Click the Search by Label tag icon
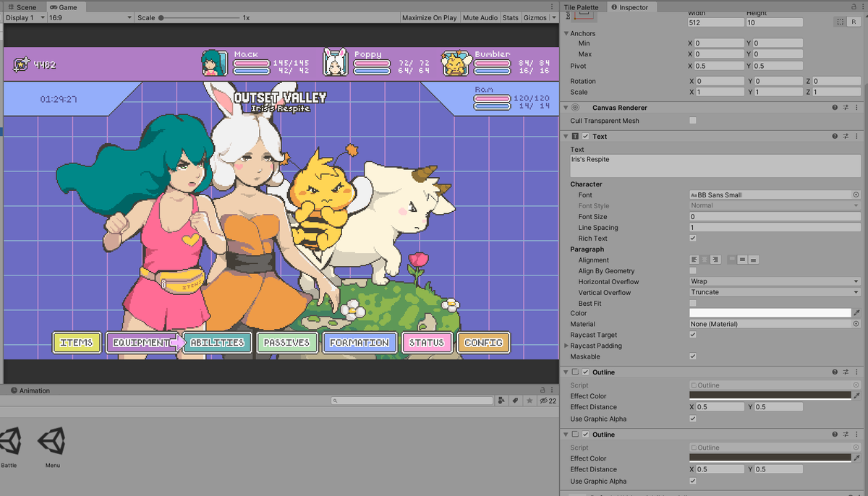Viewport: 868px width, 496px height. pyautogui.click(x=515, y=401)
